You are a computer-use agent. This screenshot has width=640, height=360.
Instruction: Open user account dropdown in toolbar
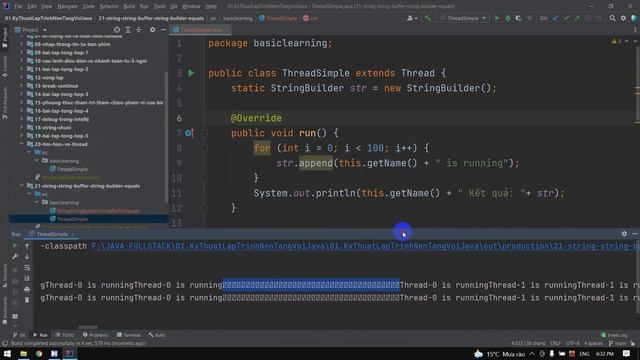pos(412,18)
